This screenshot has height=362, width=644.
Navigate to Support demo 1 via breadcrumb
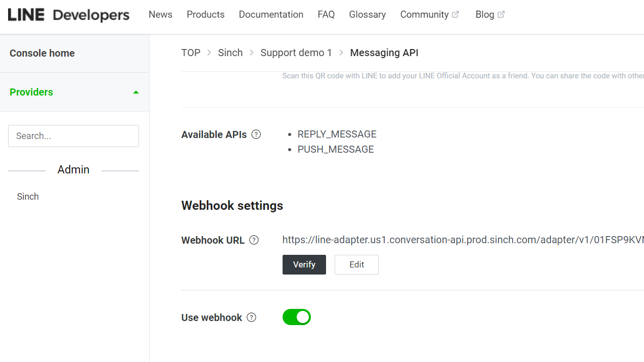pyautogui.click(x=296, y=53)
